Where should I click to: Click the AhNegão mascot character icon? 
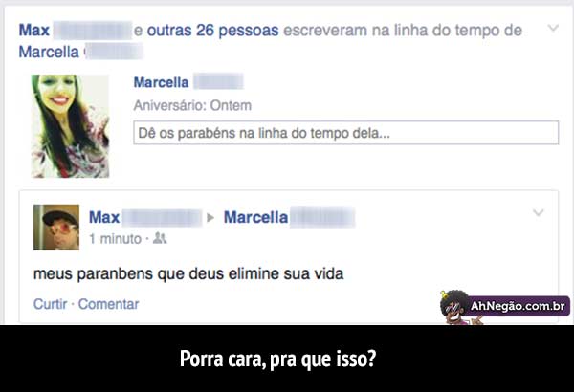pos(454,307)
